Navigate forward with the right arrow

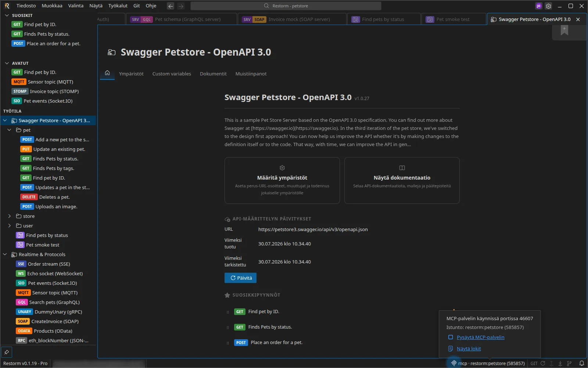tap(181, 6)
